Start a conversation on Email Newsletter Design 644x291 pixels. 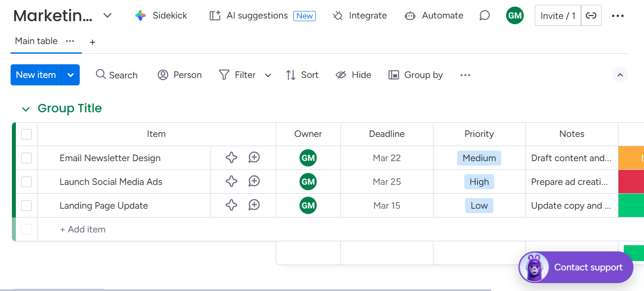(x=254, y=157)
